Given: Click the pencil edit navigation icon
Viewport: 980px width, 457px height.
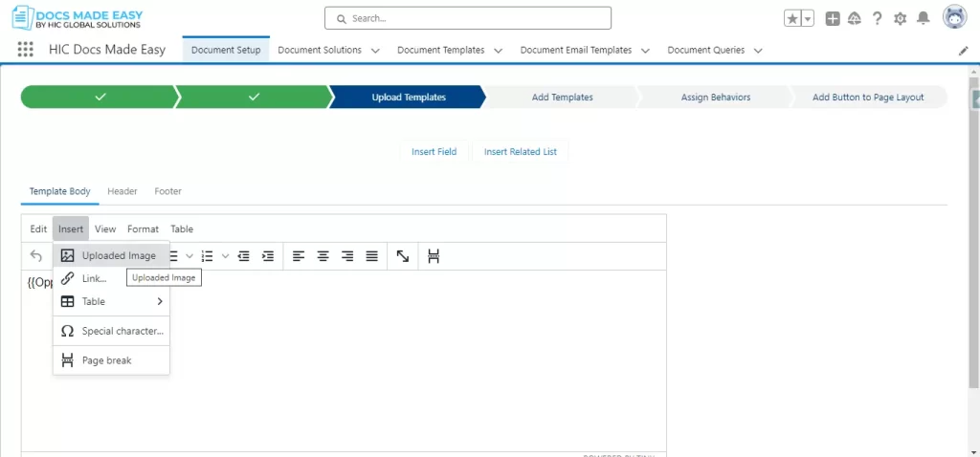Looking at the screenshot, I should (963, 52).
